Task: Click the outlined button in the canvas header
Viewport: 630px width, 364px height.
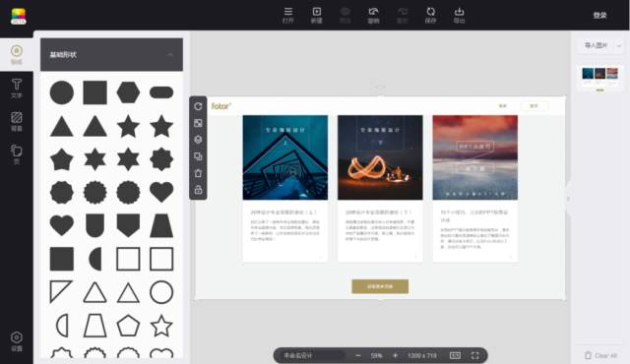Action: 534,106
